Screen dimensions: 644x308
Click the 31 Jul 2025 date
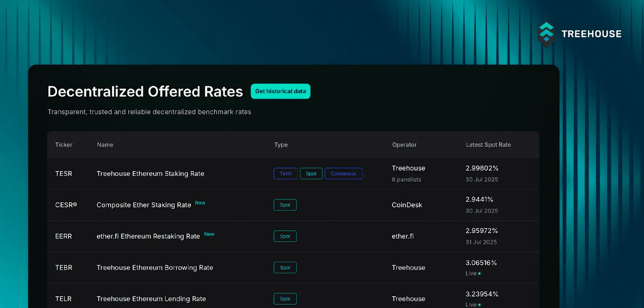(x=481, y=242)
